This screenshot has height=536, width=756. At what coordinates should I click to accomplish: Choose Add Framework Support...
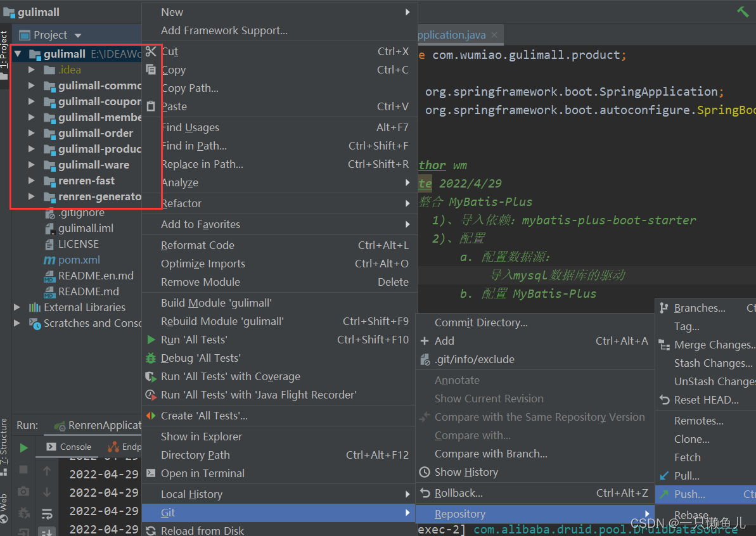click(x=279, y=30)
